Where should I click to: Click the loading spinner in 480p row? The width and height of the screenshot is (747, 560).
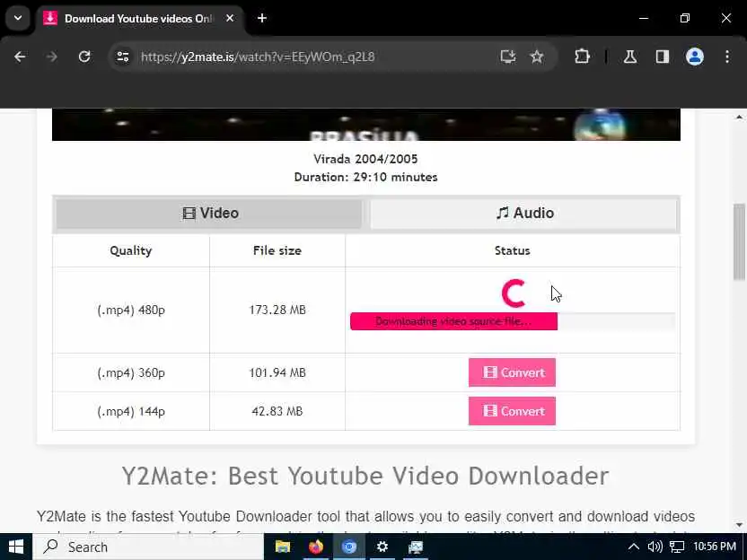pyautogui.click(x=514, y=293)
